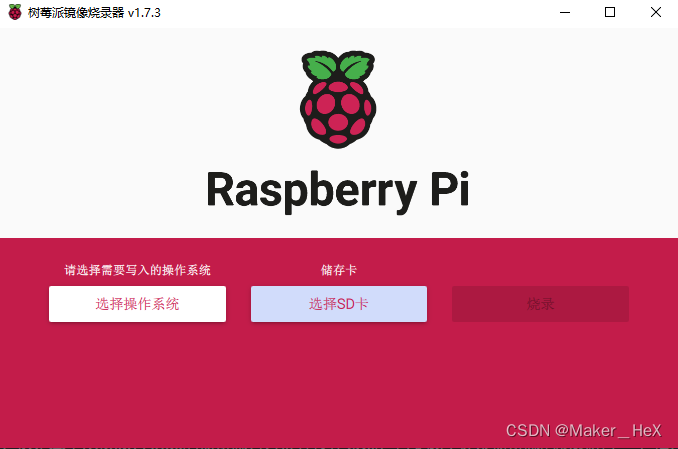Click the greyed-out 烧录 write button
The image size is (678, 449).
point(540,304)
